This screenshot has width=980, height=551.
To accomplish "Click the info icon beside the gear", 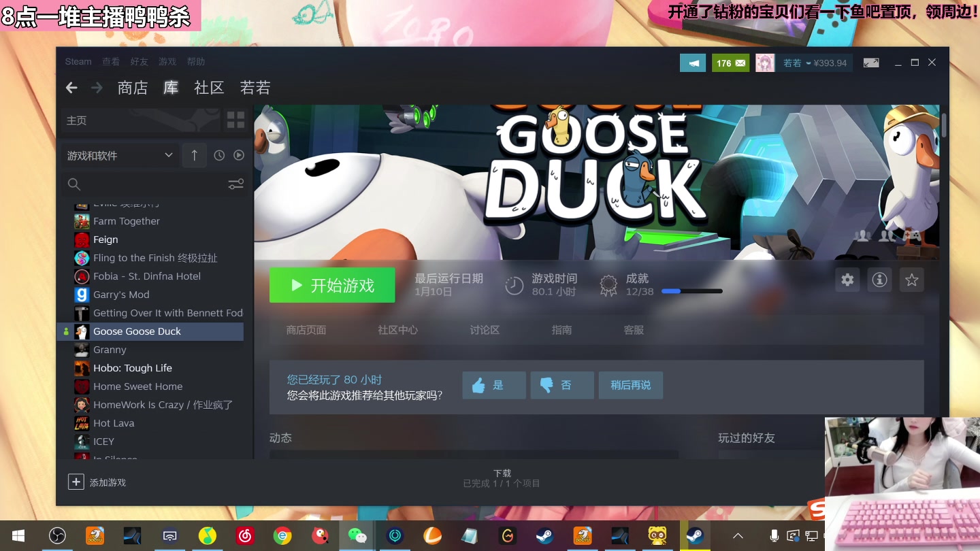I will [879, 280].
